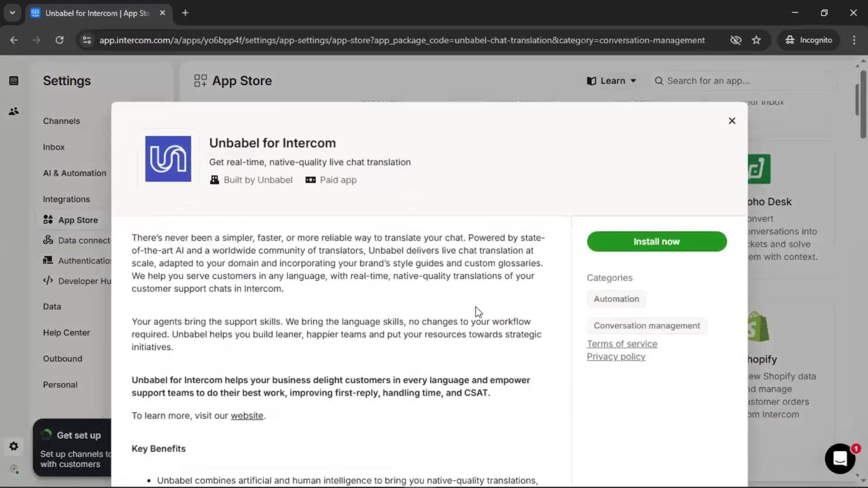Image resolution: width=868 pixels, height=488 pixels.
Task: Open Channels settings section
Action: (x=61, y=121)
